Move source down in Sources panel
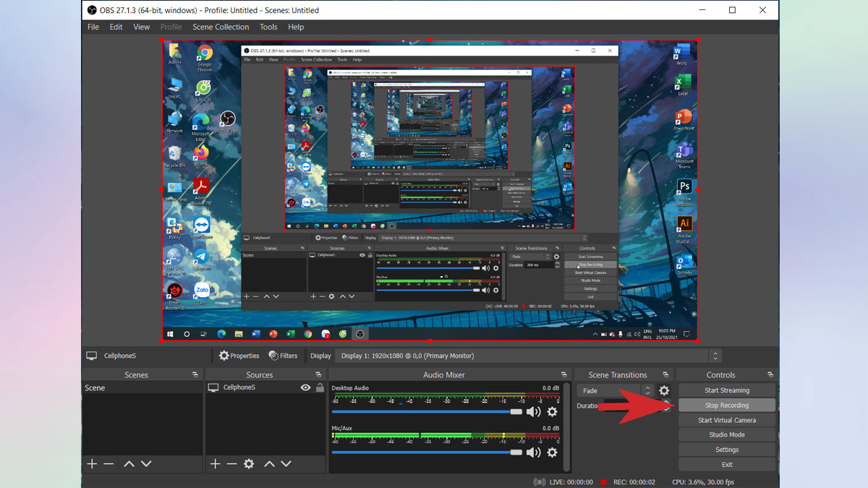The height and width of the screenshot is (488, 868). [286, 464]
